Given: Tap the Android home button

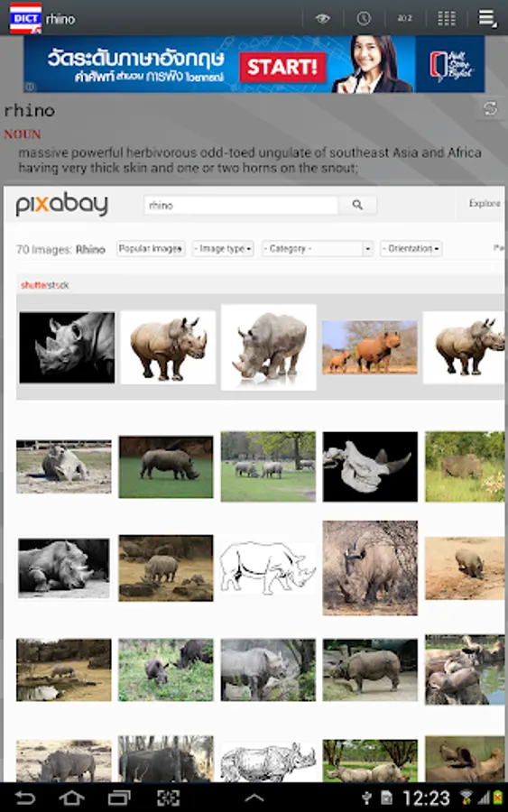Looking at the screenshot, I should (71, 798).
